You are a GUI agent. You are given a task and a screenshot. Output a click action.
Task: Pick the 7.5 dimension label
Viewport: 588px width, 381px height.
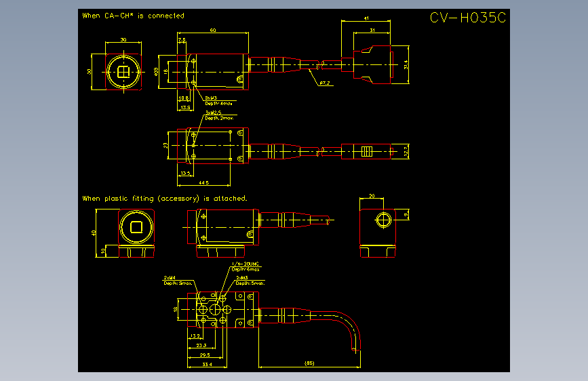click(182, 40)
